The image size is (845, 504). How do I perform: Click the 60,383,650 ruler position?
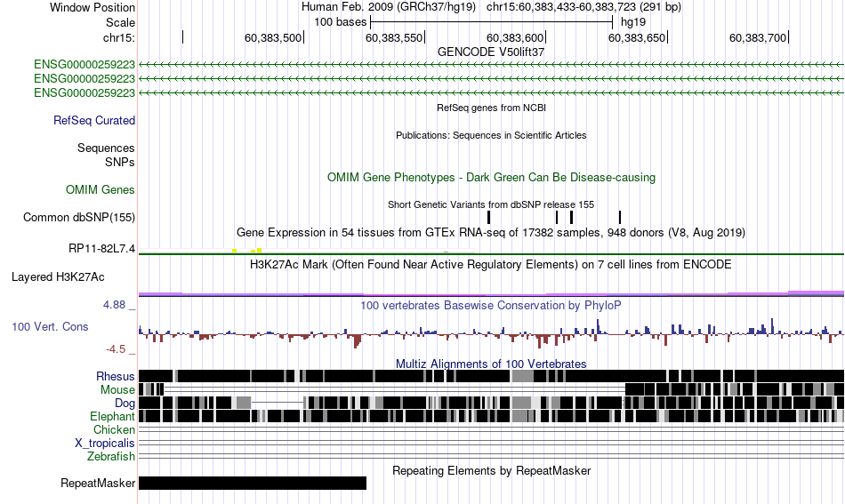point(637,37)
